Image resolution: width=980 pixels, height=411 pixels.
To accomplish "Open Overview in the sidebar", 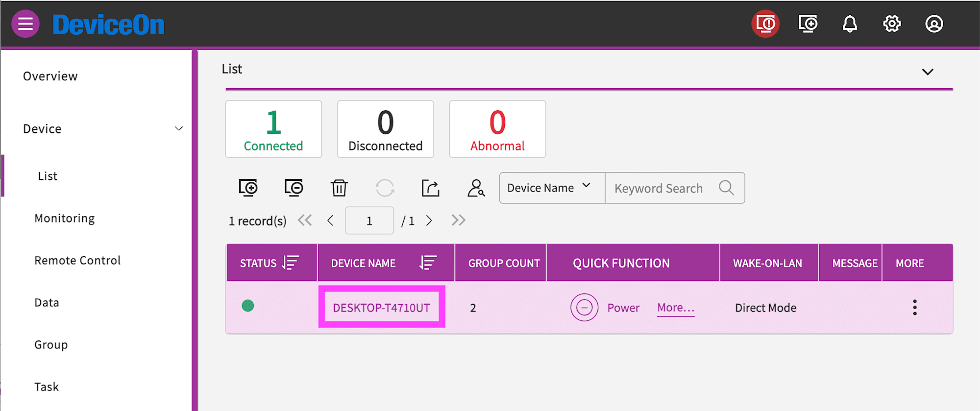I will coord(50,76).
